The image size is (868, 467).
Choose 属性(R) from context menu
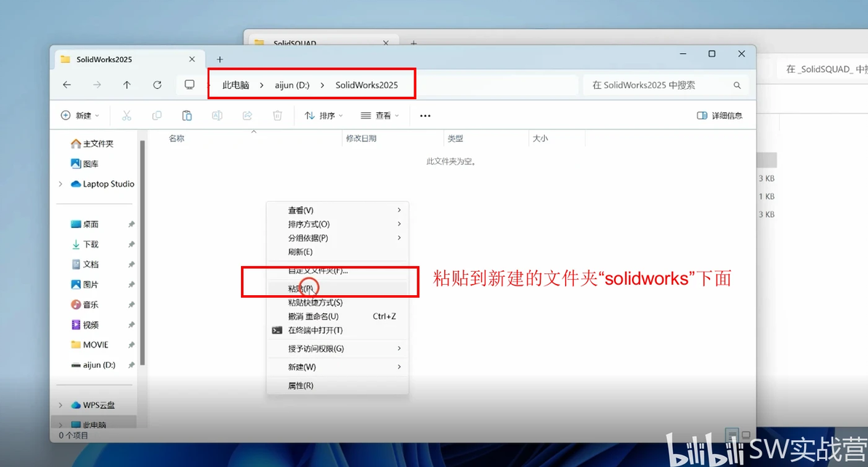pyautogui.click(x=338, y=385)
